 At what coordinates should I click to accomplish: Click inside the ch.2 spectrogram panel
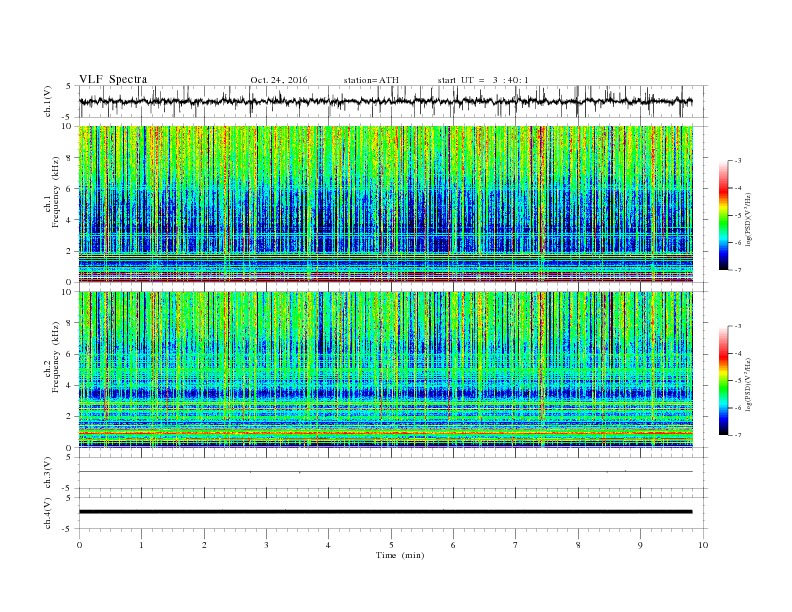coord(385,369)
